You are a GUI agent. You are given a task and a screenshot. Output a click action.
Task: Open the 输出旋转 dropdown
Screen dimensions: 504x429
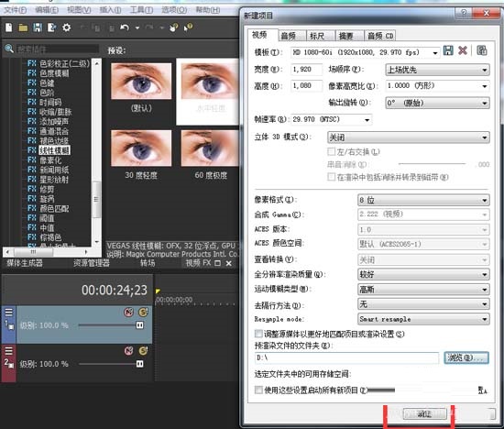point(437,104)
